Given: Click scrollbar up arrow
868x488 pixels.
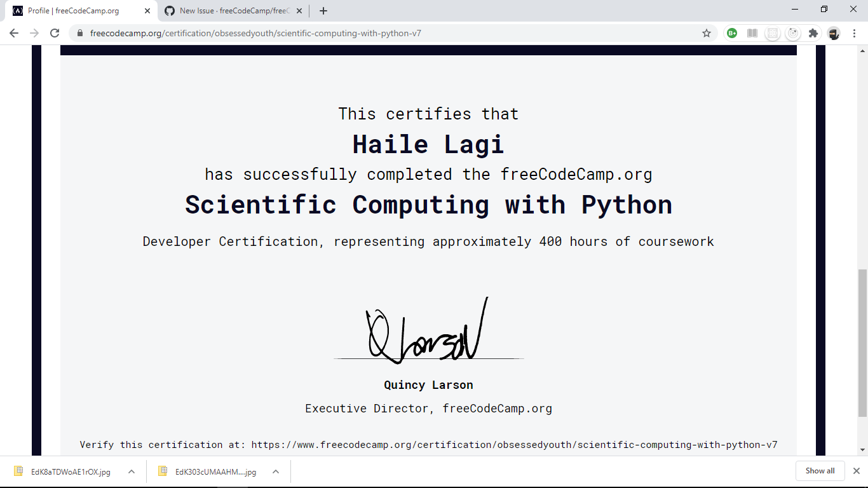Looking at the screenshot, I should tap(862, 50).
